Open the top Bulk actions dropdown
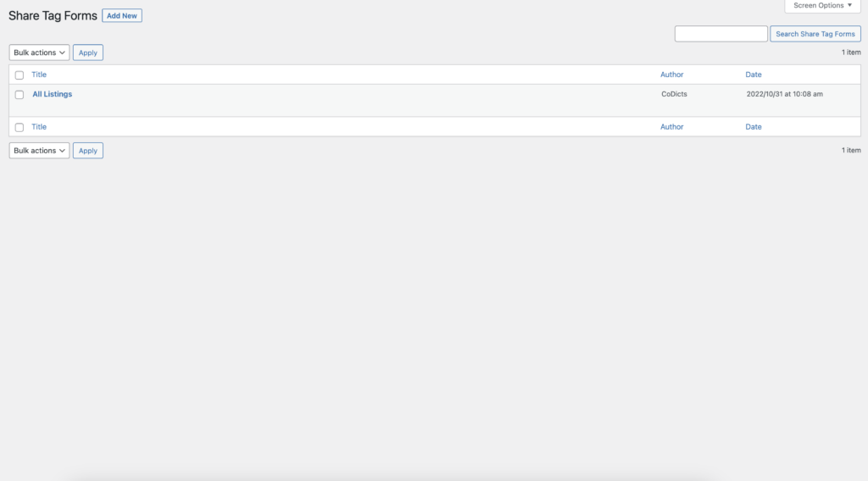 pos(39,53)
